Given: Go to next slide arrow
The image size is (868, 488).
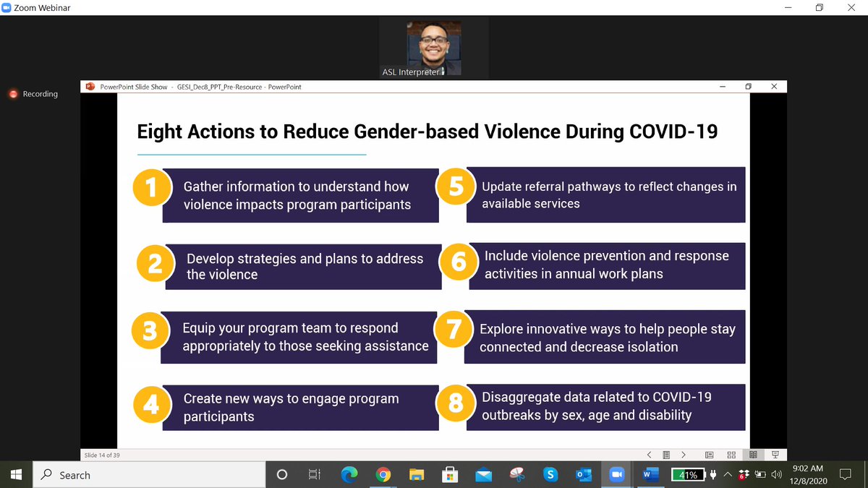Looking at the screenshot, I should [684, 455].
